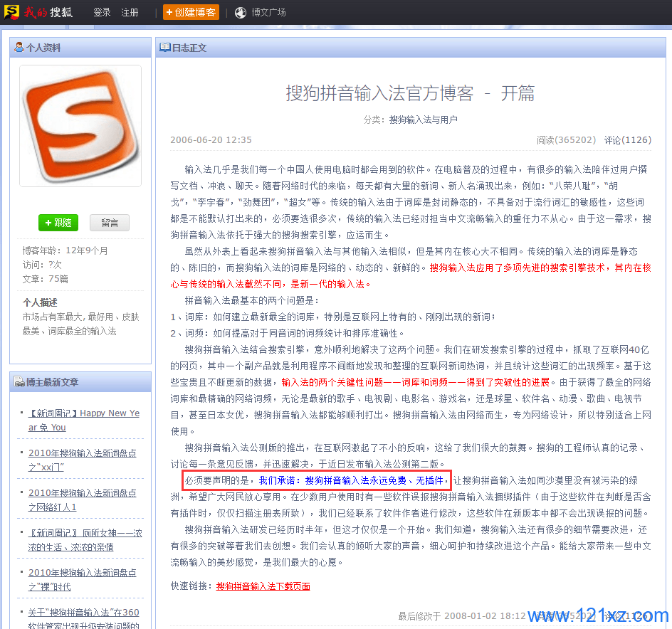
Task: Leave a message via 留言 button
Action: coord(110,223)
